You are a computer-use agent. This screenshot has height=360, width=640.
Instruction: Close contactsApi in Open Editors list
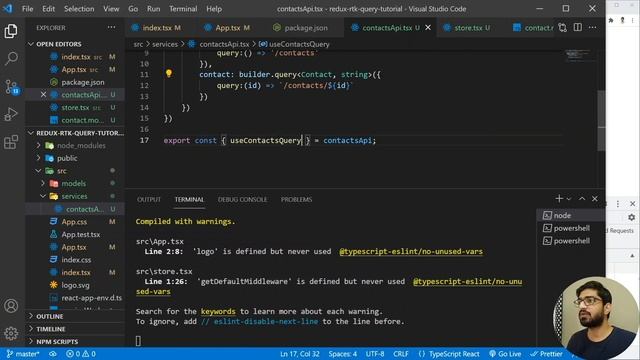click(x=43, y=95)
